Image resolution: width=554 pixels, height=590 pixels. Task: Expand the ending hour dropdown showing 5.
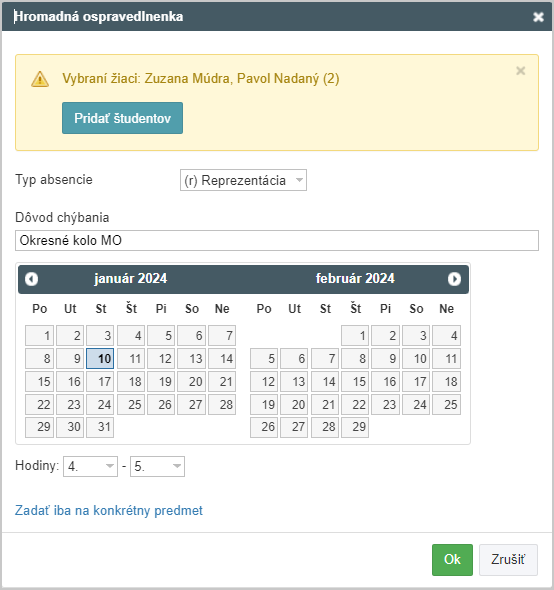coord(157,466)
